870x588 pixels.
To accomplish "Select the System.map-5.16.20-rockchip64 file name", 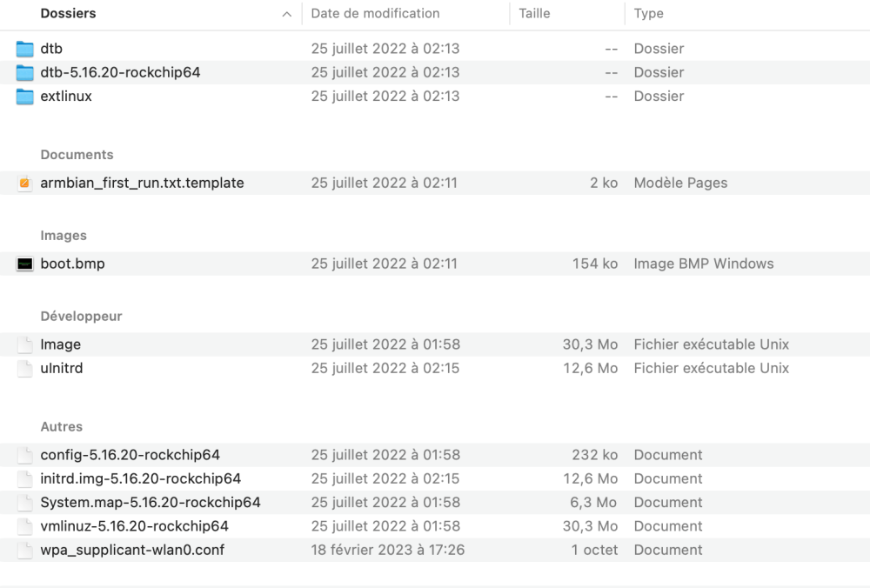I will [150, 503].
